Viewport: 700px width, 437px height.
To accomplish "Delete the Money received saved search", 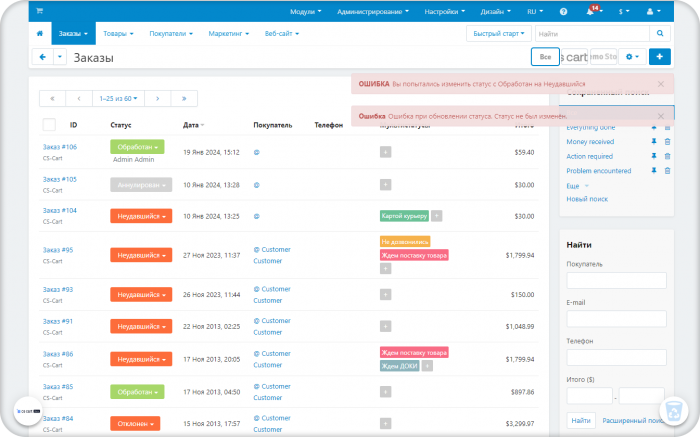I will [x=667, y=142].
